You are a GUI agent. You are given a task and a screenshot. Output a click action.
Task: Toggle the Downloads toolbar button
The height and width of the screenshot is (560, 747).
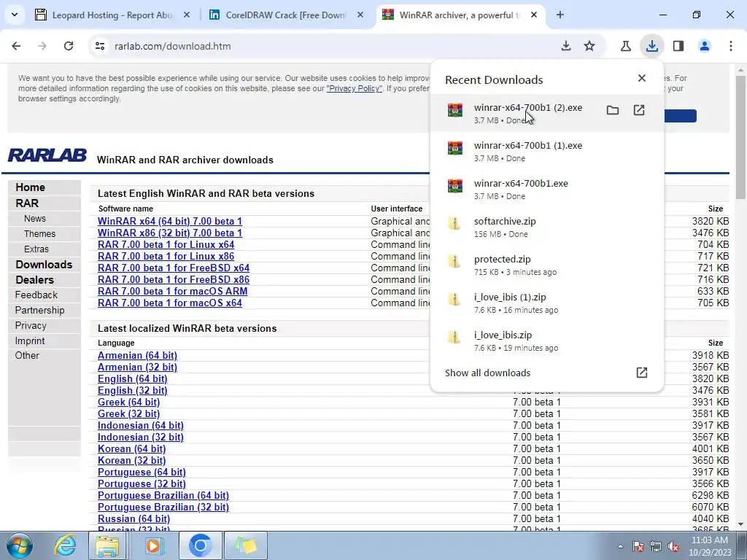point(651,46)
